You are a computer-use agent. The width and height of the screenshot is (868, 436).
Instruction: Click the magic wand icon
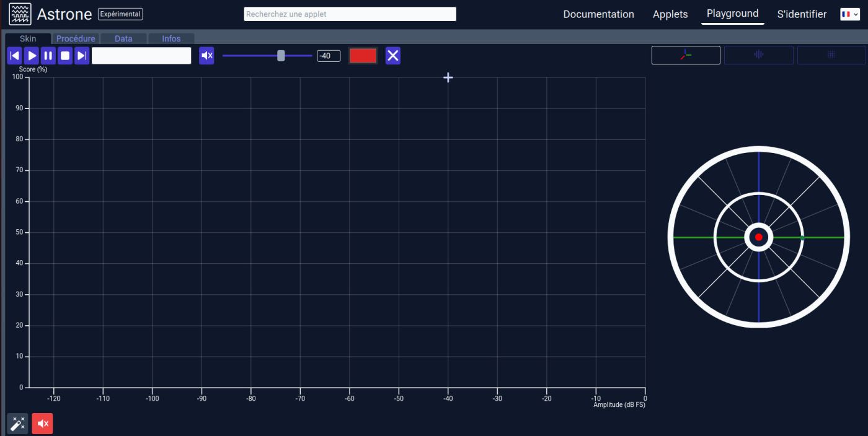pos(17,424)
